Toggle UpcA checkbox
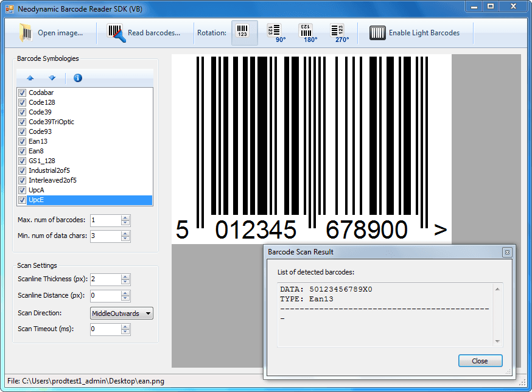Screen dimensions: 532x392 coord(23,190)
